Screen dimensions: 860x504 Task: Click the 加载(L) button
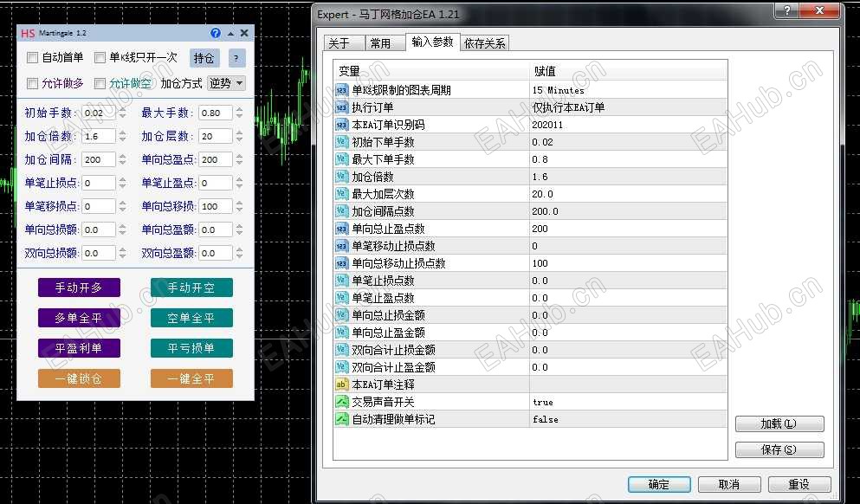point(779,424)
